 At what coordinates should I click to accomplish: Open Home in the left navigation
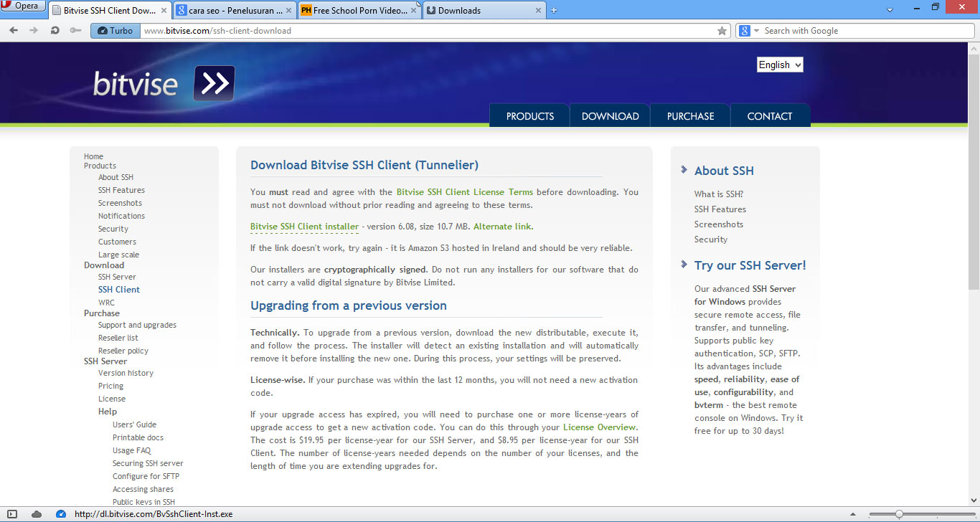93,156
